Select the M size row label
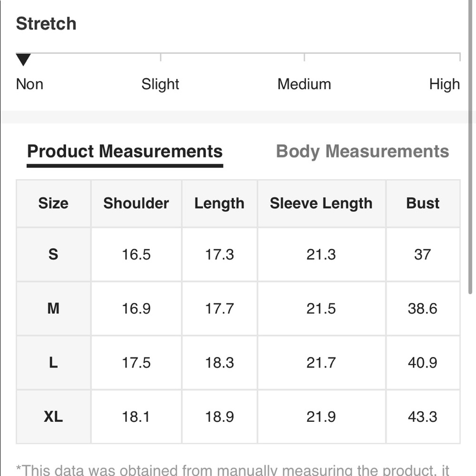This screenshot has width=476, height=476. (53, 308)
